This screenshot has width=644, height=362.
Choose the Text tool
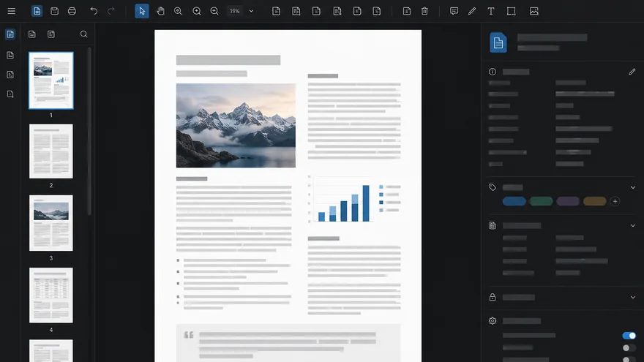click(491, 11)
